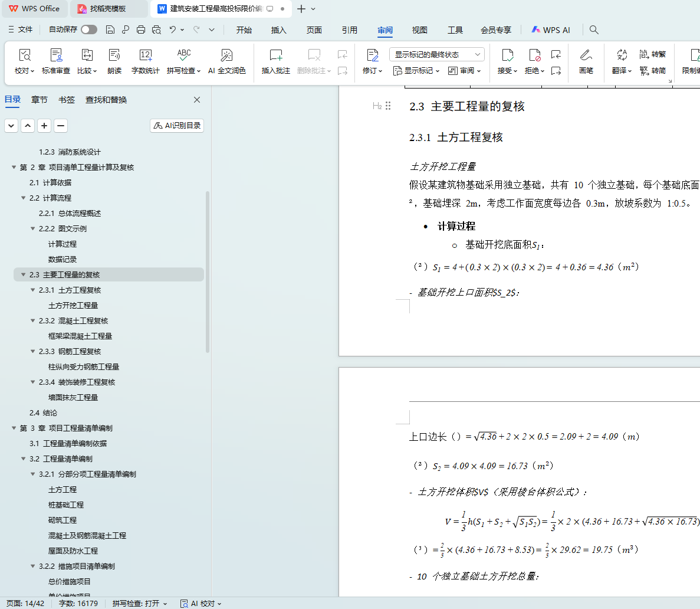The width and height of the screenshot is (700, 609).
Task: Select the AI 全文润色 tool
Action: (x=226, y=61)
